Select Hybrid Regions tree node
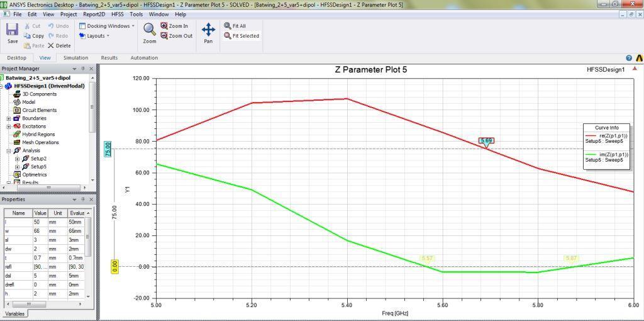 pos(38,135)
